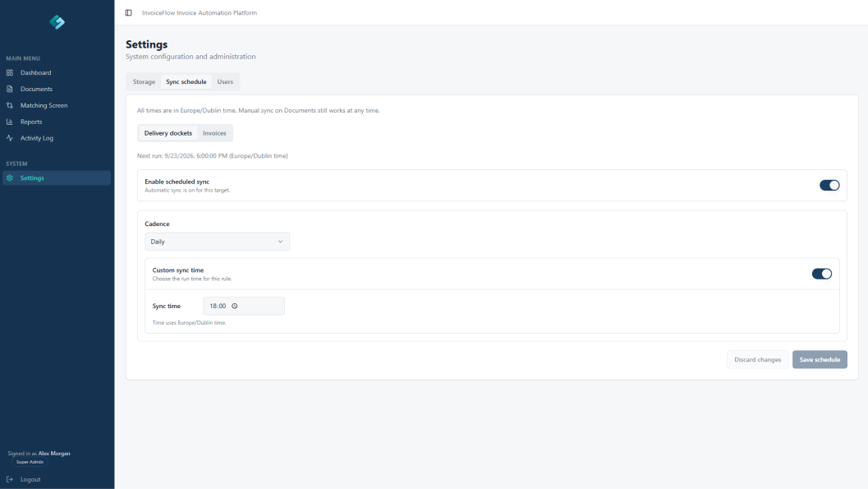Select the Sync schedule tab
868x489 pixels.
(186, 81)
